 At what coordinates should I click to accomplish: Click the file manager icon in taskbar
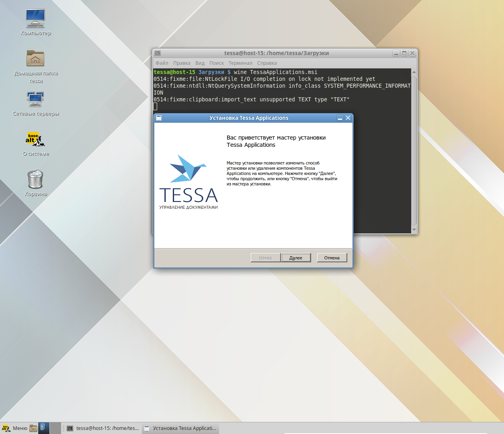pos(33,428)
